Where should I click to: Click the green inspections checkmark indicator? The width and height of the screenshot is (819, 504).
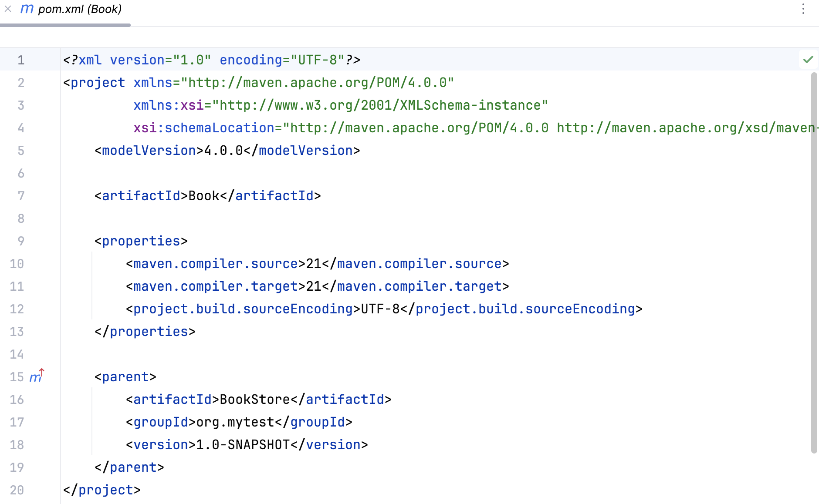[x=808, y=59]
